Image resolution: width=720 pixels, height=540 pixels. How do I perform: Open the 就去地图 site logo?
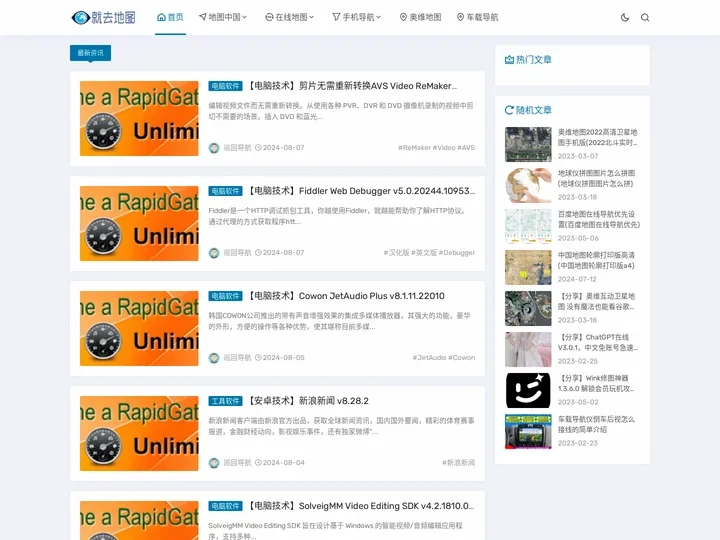tap(103, 17)
